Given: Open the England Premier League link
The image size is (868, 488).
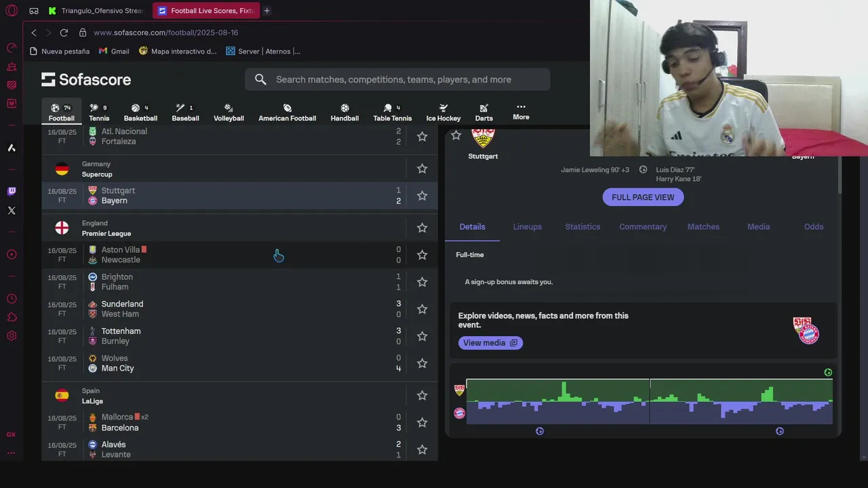Looking at the screenshot, I should [106, 233].
